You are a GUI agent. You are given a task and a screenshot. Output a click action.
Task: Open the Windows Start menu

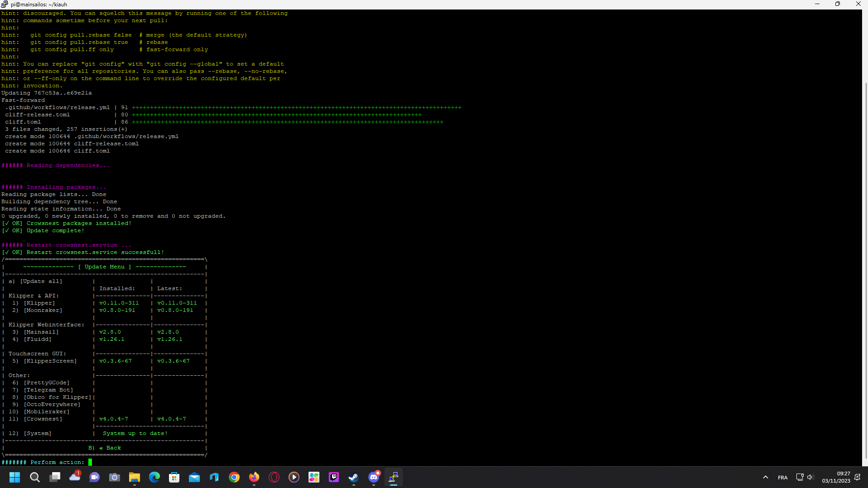pos(14,477)
